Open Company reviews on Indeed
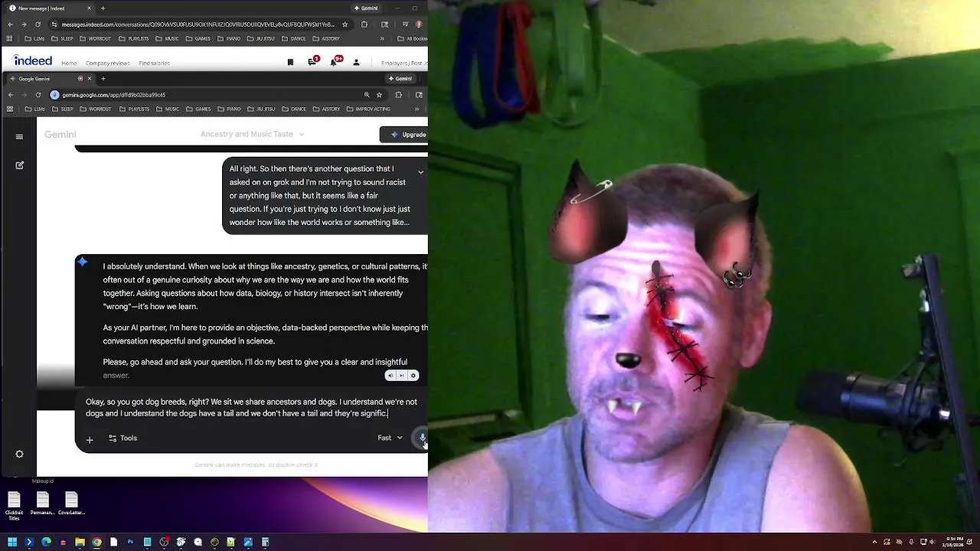This screenshot has width=980, height=551. 107,63
